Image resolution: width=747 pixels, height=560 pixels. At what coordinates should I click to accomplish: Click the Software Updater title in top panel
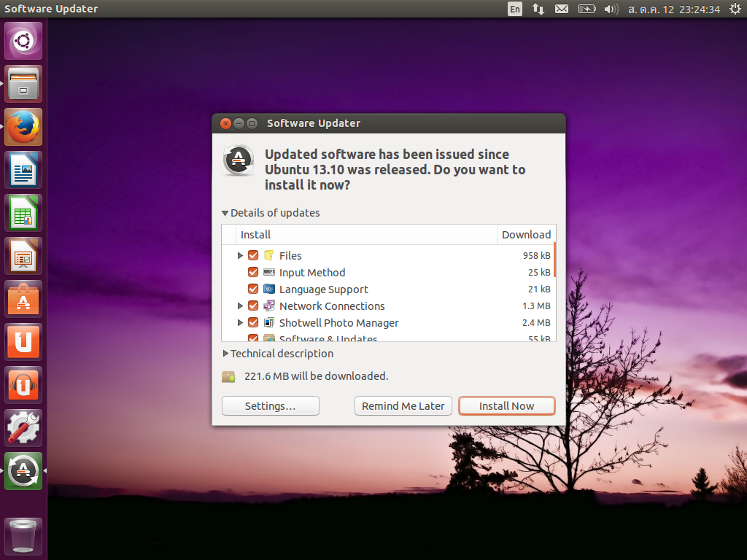(x=51, y=9)
